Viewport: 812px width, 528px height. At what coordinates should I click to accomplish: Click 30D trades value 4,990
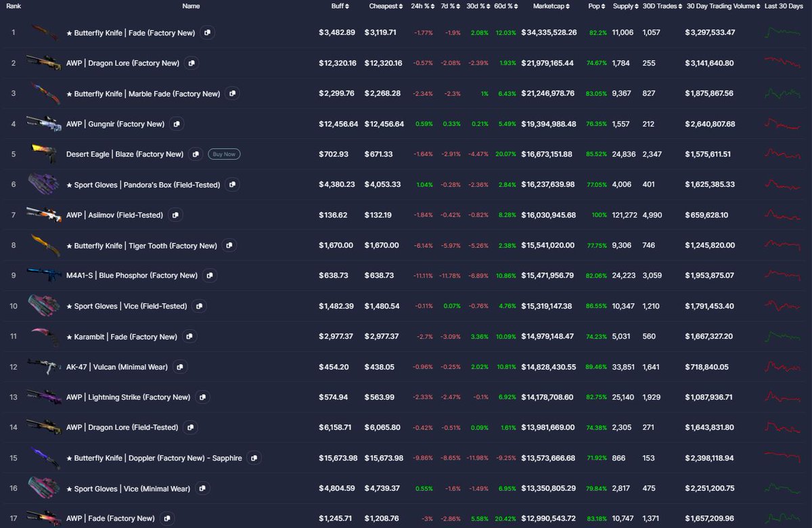pyautogui.click(x=652, y=215)
